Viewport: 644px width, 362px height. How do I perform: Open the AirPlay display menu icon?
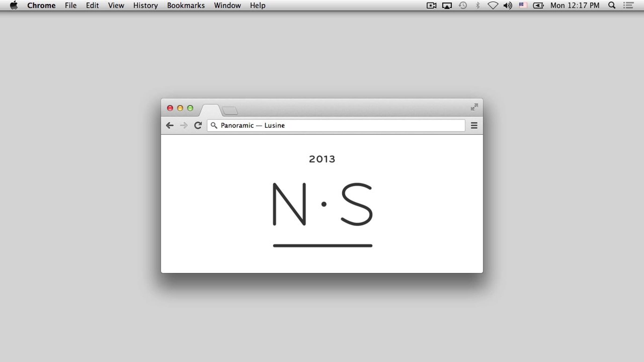pyautogui.click(x=447, y=5)
